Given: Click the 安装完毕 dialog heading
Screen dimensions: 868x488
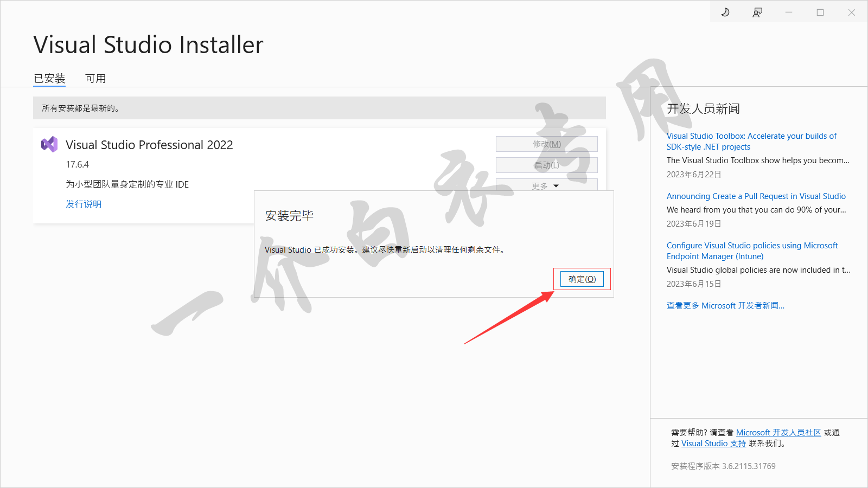Looking at the screenshot, I should 289,216.
